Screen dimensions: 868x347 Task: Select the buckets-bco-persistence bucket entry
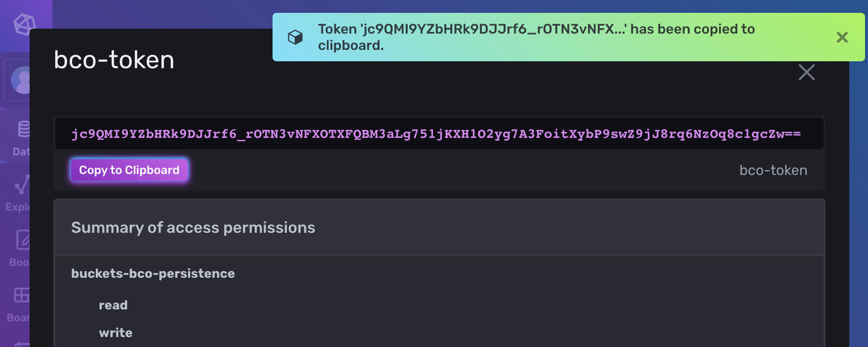pos(153,273)
